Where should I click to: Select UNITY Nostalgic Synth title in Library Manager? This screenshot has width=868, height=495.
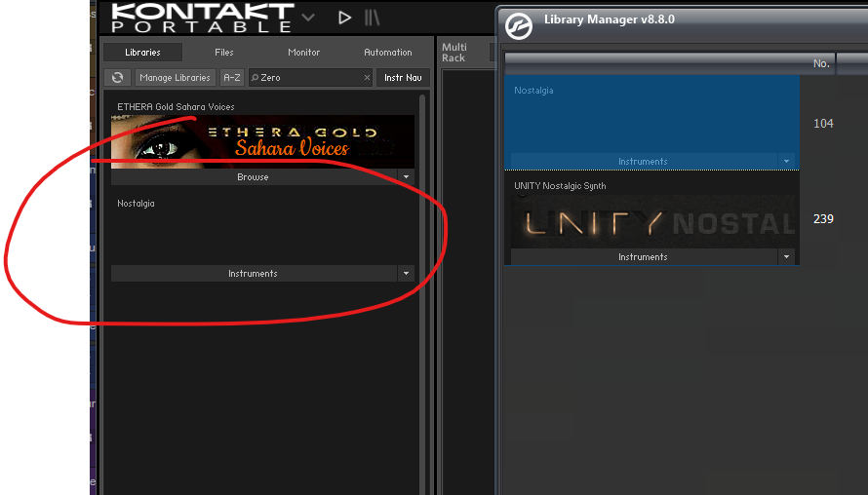pos(560,186)
